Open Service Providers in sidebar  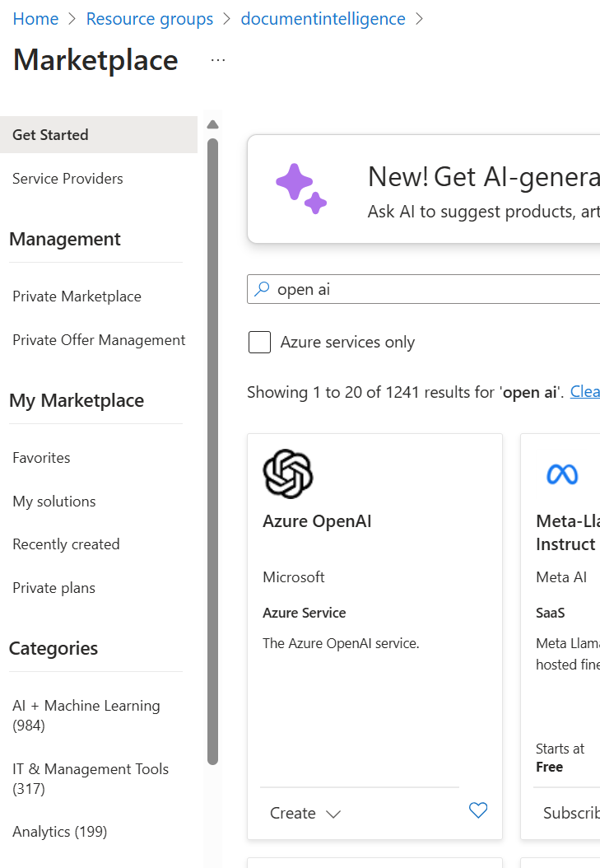tap(67, 179)
